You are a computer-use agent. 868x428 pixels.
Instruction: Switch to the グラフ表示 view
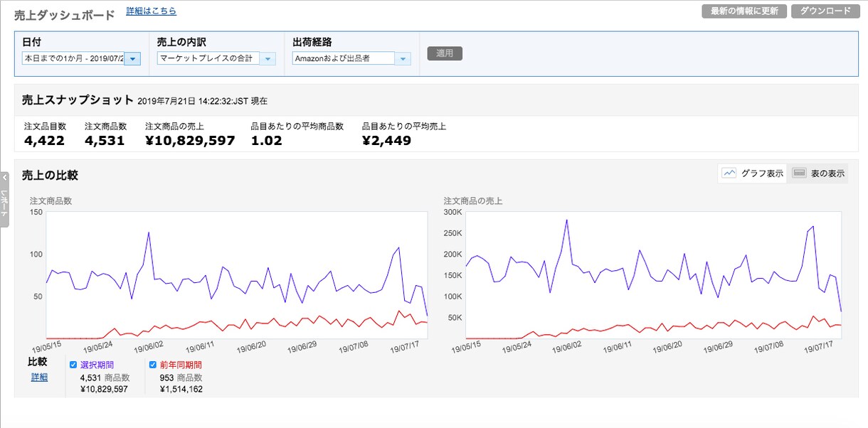click(753, 173)
